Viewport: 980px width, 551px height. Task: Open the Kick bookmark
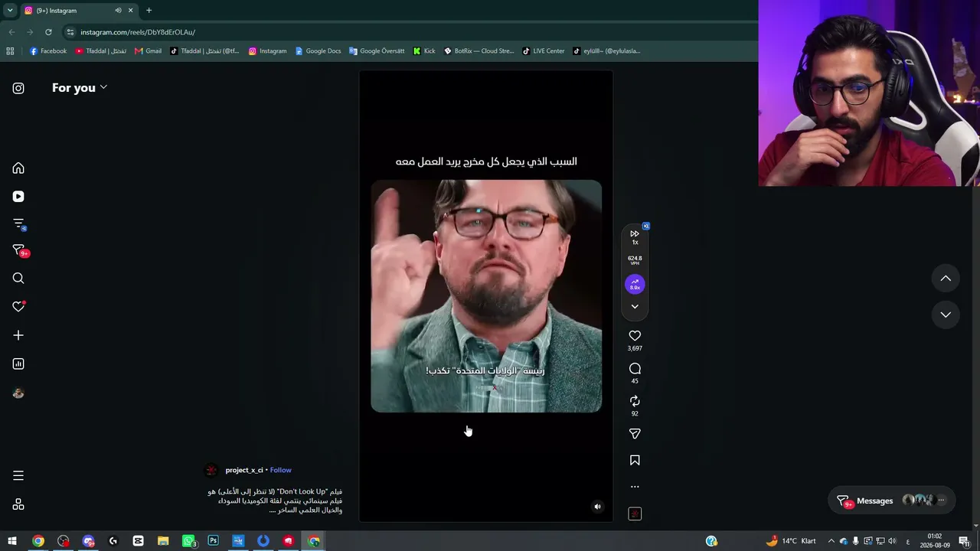click(x=424, y=51)
